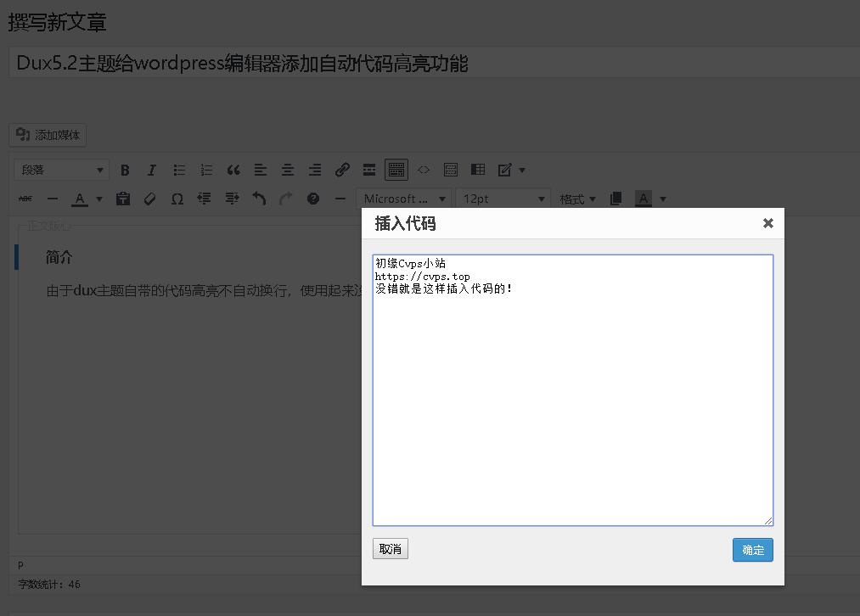The width and height of the screenshot is (860, 616).
Task: Pick the text color swatch
Action: pyautogui.click(x=80, y=199)
